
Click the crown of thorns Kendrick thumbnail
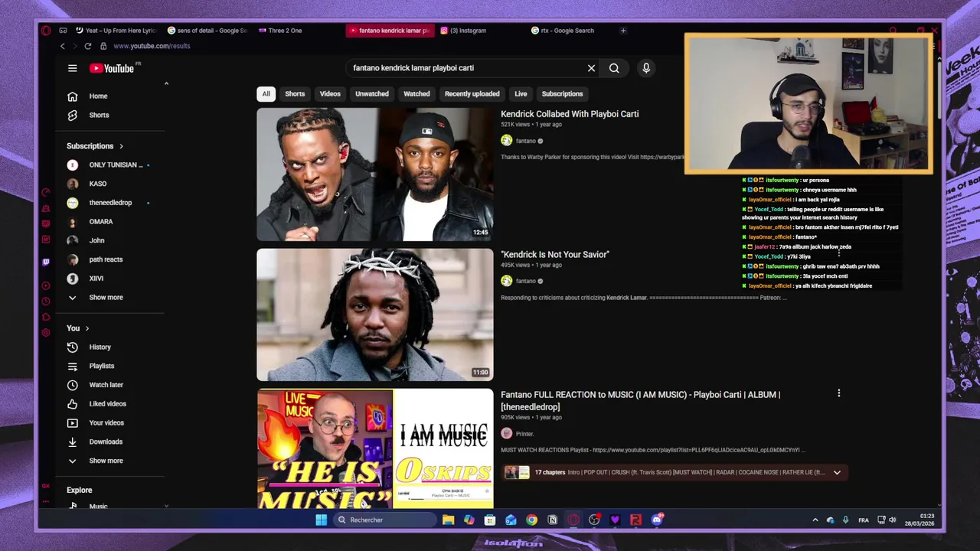point(375,315)
